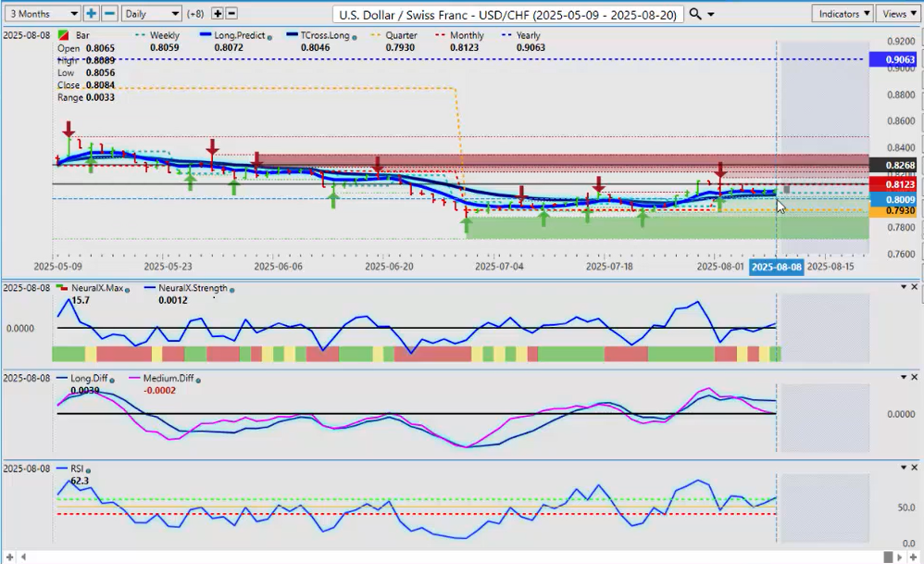
Task: Click the TCross.Long settings dot
Action: pyautogui.click(x=353, y=36)
